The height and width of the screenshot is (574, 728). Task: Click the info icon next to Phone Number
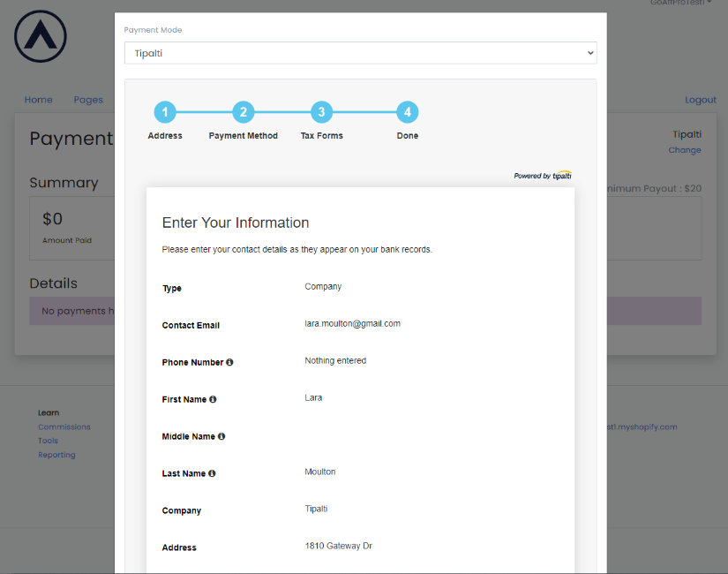[x=229, y=363]
